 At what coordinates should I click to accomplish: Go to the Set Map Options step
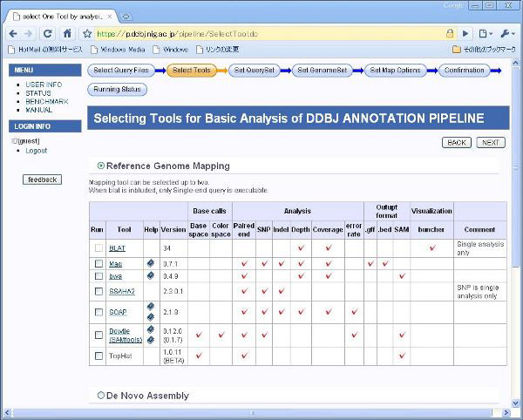pos(396,71)
